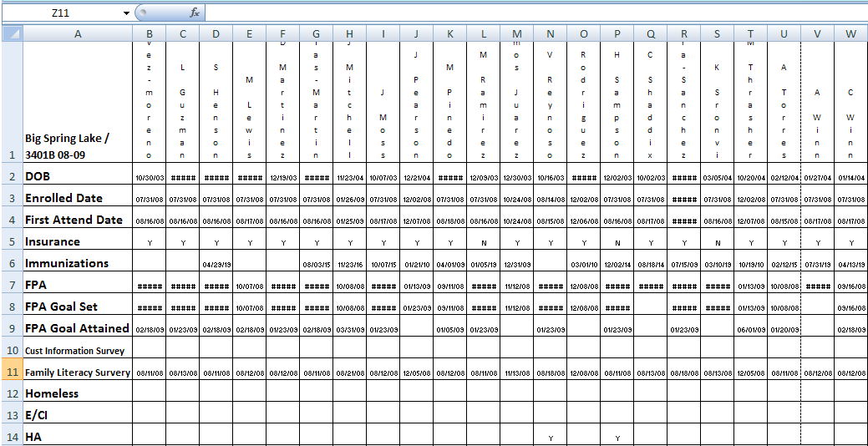This screenshot has width=868, height=446.
Task: Click the 03/05/04 DOB cell
Action: pyautogui.click(x=717, y=178)
